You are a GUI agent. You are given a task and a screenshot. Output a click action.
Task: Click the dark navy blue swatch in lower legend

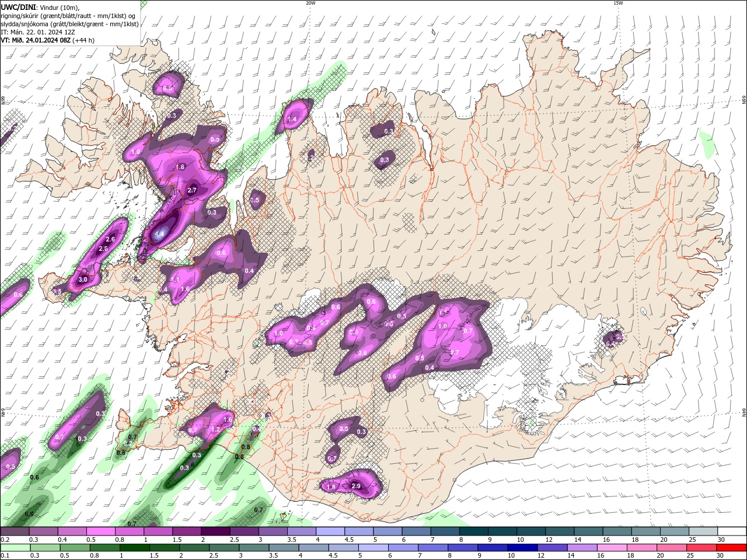522,548
